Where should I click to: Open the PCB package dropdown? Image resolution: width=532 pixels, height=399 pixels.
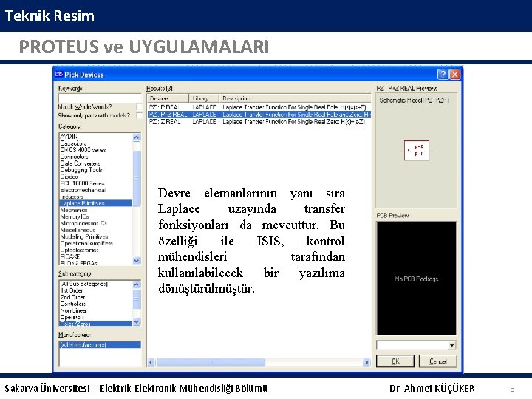(x=451, y=345)
